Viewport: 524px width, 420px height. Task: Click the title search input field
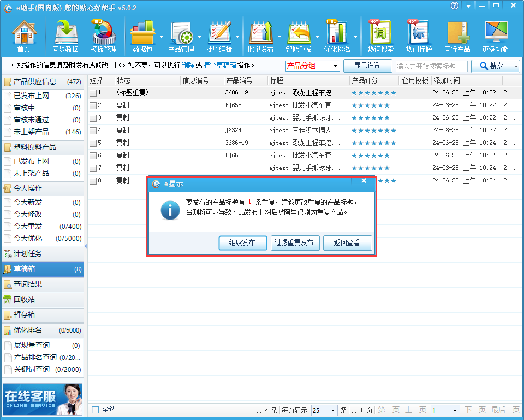coord(431,66)
